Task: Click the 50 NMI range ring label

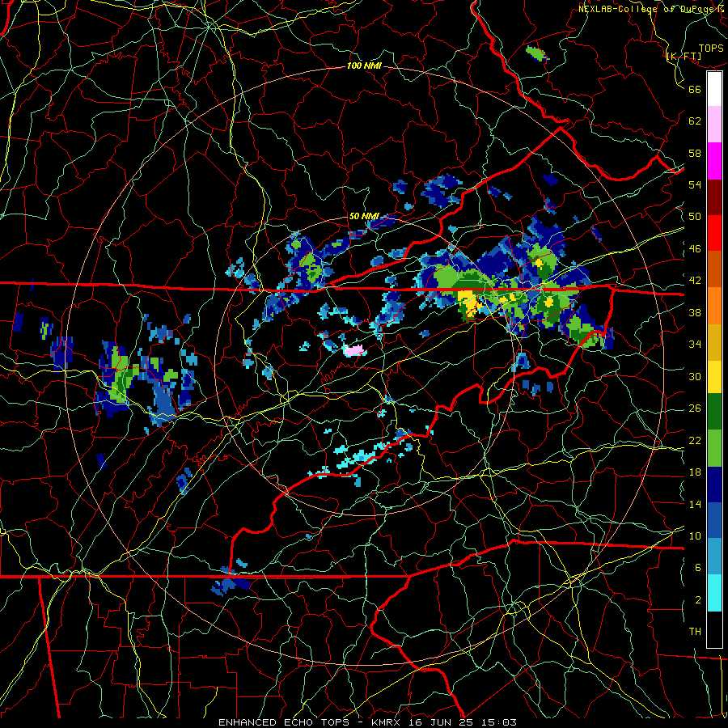Action: (364, 216)
